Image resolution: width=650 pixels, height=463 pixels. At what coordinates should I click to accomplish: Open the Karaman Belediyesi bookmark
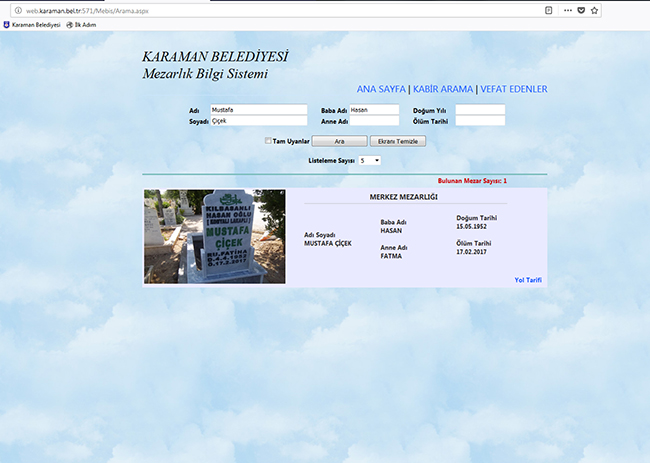32,24
